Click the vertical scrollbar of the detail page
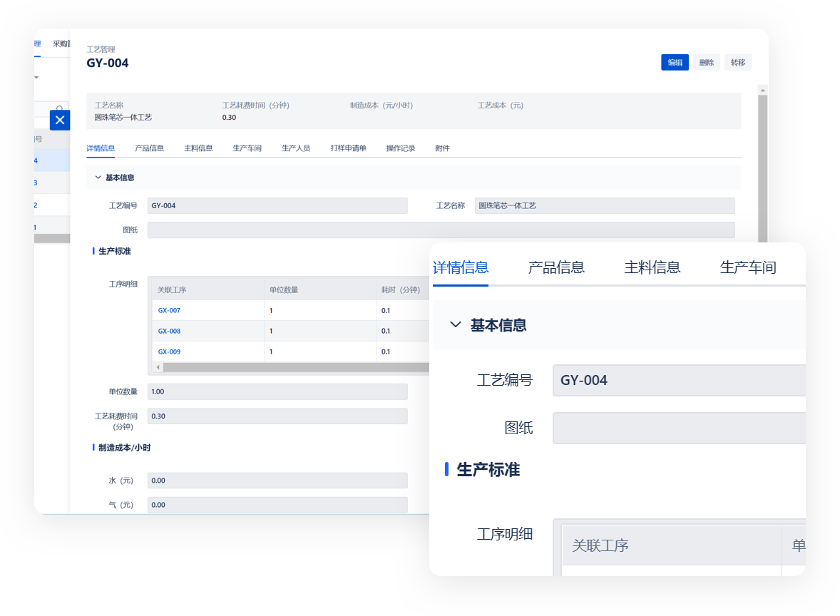The width and height of the screenshot is (840, 616). click(763, 168)
